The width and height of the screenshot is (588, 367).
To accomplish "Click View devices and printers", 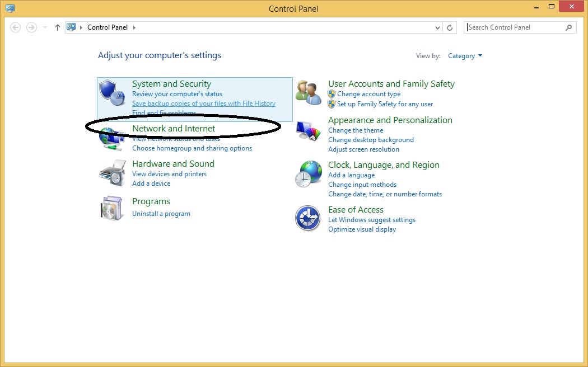I will [170, 174].
